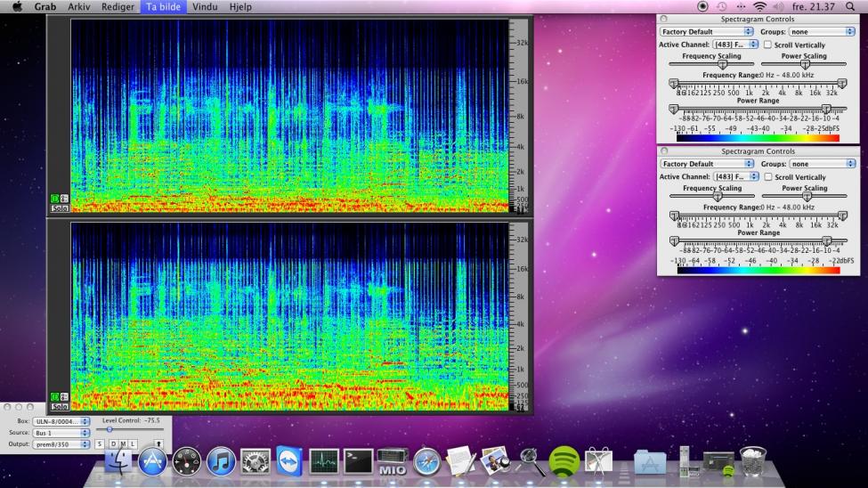Screen dimensions: 868x488
Task: Open the Ta bilde menu
Action: tap(162, 6)
